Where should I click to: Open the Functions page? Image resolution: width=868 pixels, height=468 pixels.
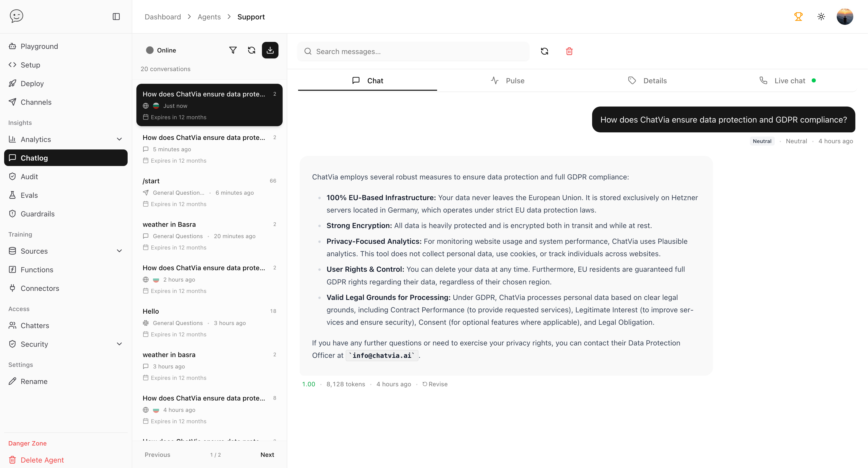point(66,269)
